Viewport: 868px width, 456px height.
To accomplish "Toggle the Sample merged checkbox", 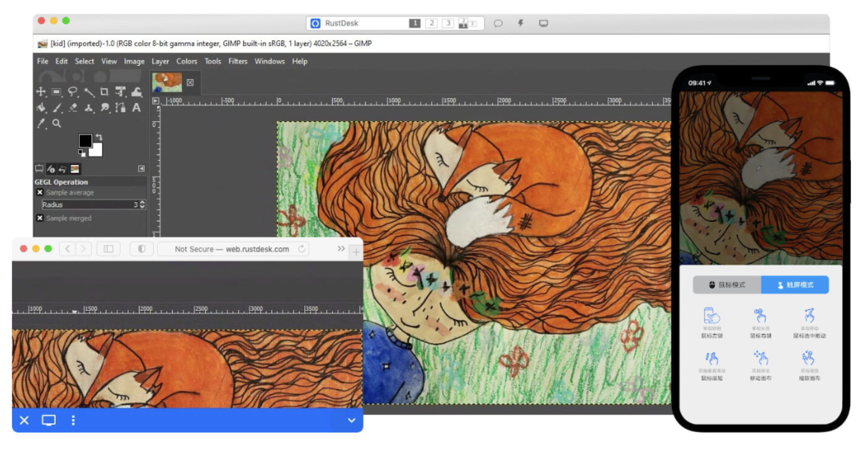I will point(40,218).
